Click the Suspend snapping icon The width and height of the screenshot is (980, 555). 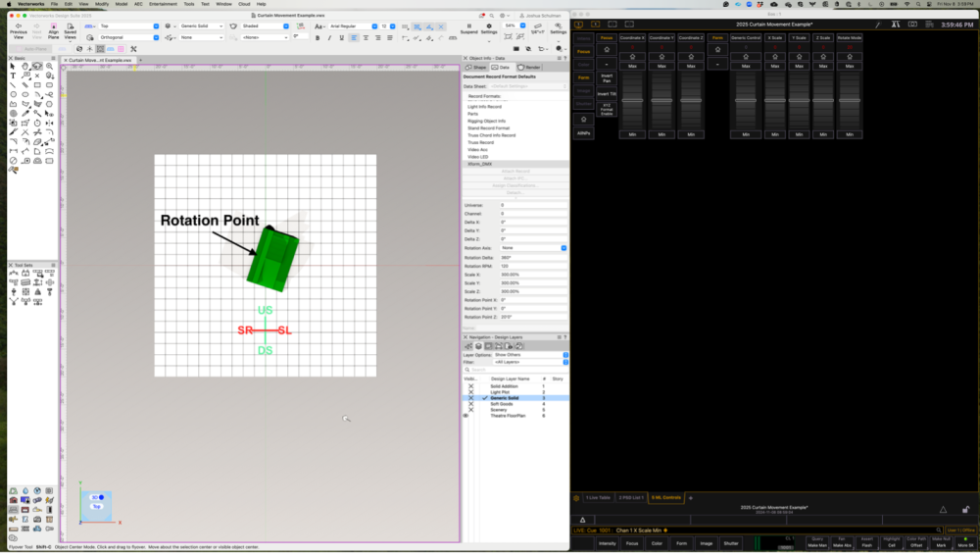468,25
